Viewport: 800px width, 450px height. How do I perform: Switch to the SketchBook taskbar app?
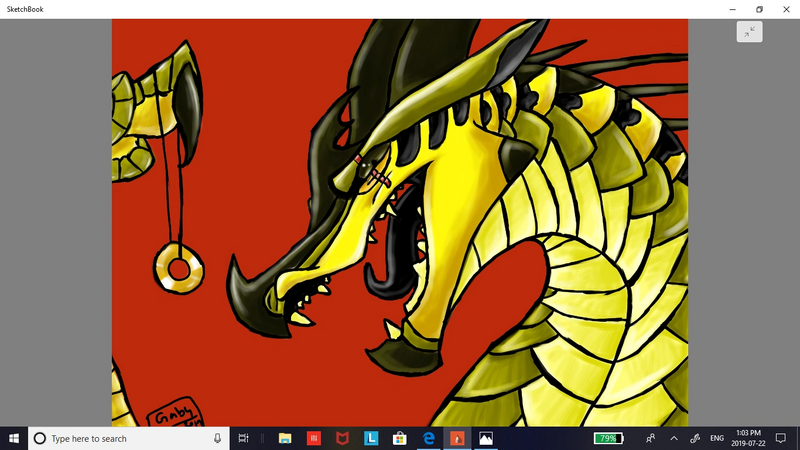(457, 438)
